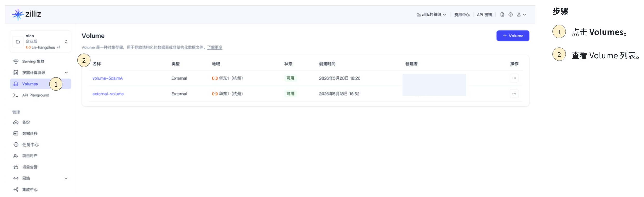Click 创建者 column header
The image size is (644, 197).
411,64
